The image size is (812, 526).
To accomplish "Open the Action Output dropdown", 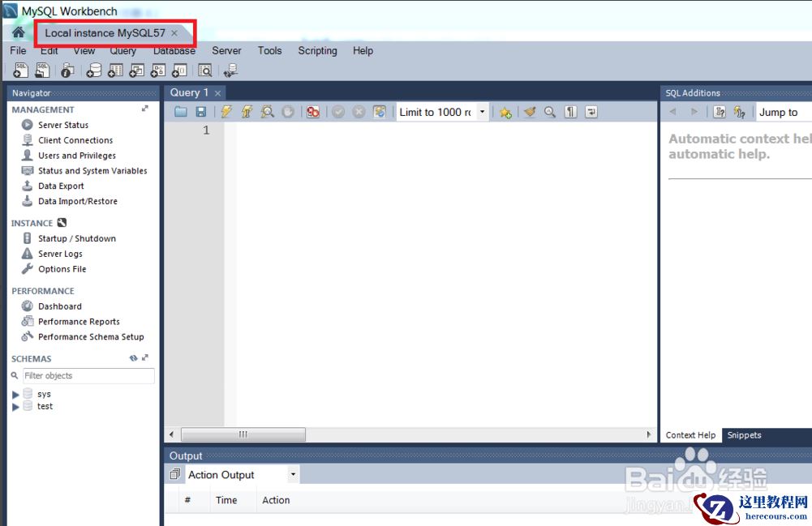I will click(293, 474).
